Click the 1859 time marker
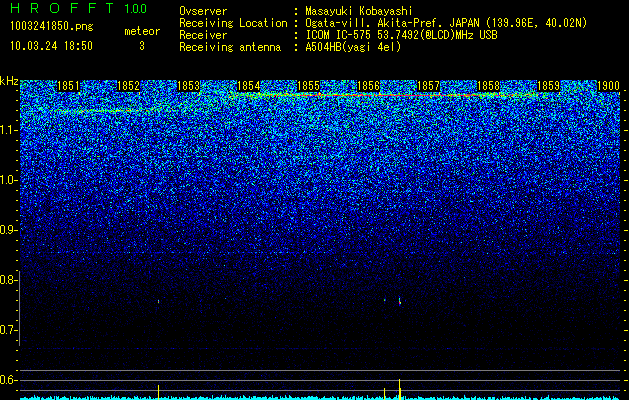629x400 pixels. tap(548, 86)
